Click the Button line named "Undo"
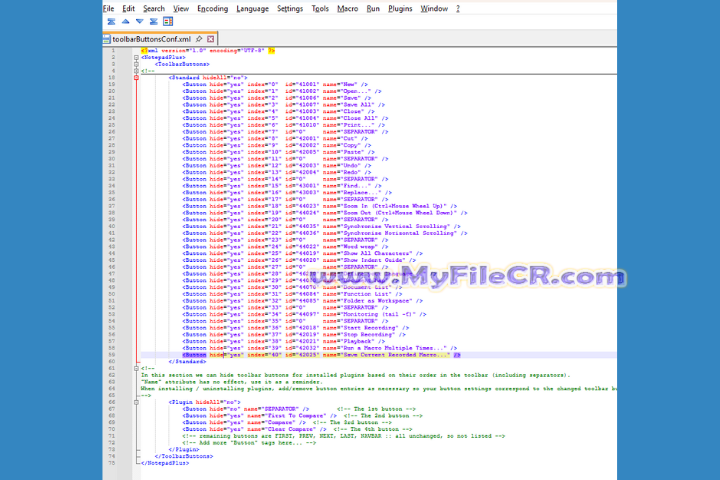Viewport: 720px width, 480px height. (x=277, y=165)
